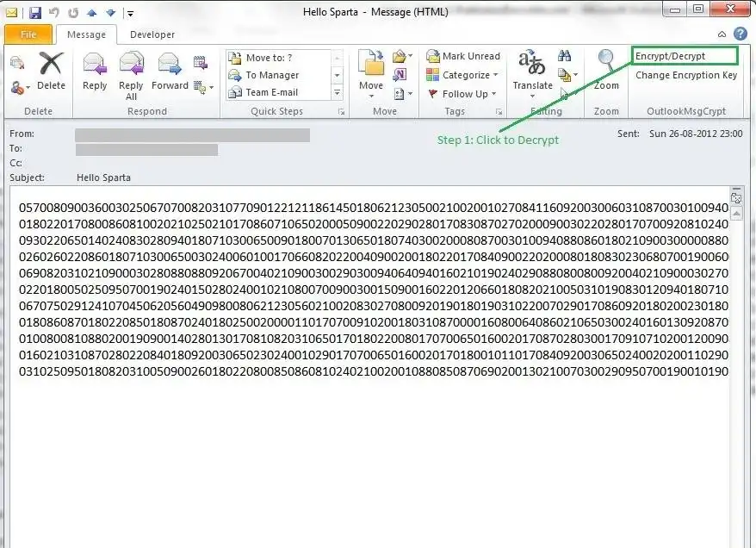Click the Zoom magnifier button
This screenshot has width=756, height=548.
pyautogui.click(x=606, y=71)
